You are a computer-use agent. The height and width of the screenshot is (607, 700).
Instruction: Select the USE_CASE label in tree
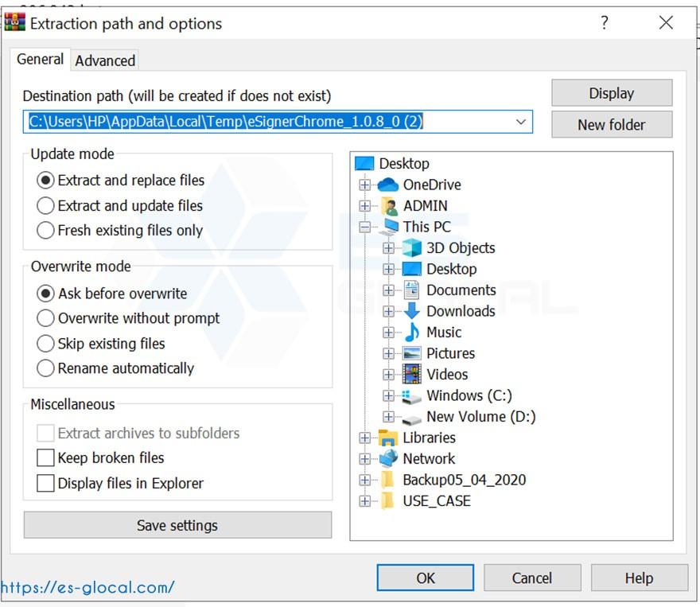coord(437,501)
